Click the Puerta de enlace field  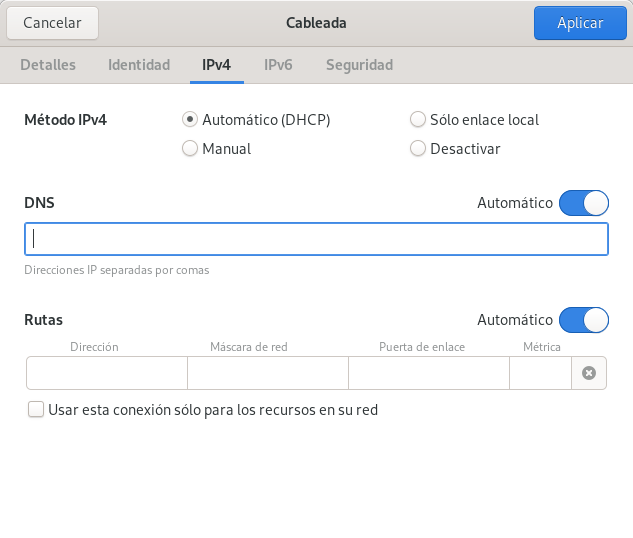(429, 373)
